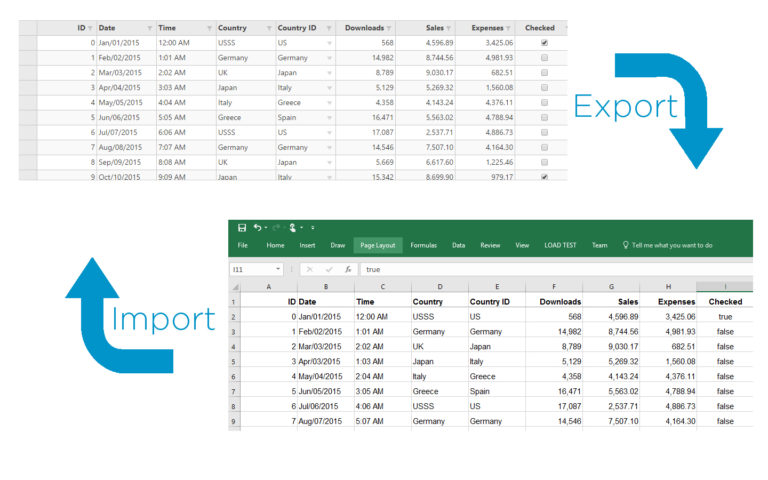
Task: Click the Date column filter icon in grid
Action: [150, 28]
